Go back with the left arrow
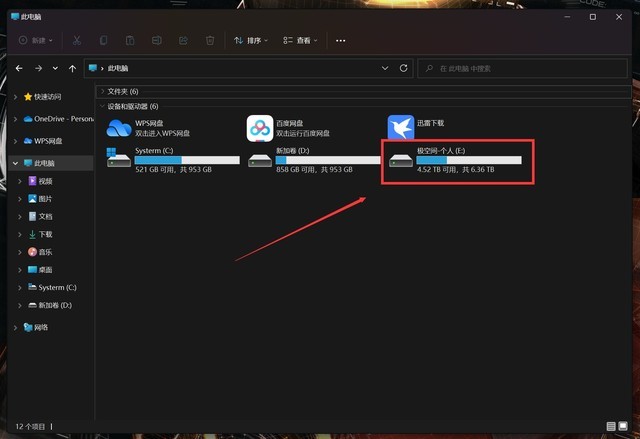The image size is (640, 439). [19, 68]
